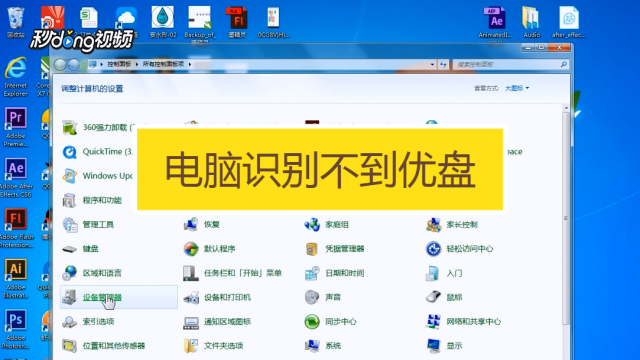Select the after_effec... desktop file

click(569, 22)
